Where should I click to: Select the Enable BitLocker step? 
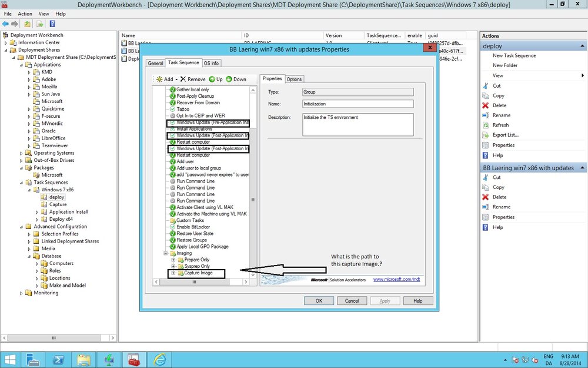pos(193,227)
